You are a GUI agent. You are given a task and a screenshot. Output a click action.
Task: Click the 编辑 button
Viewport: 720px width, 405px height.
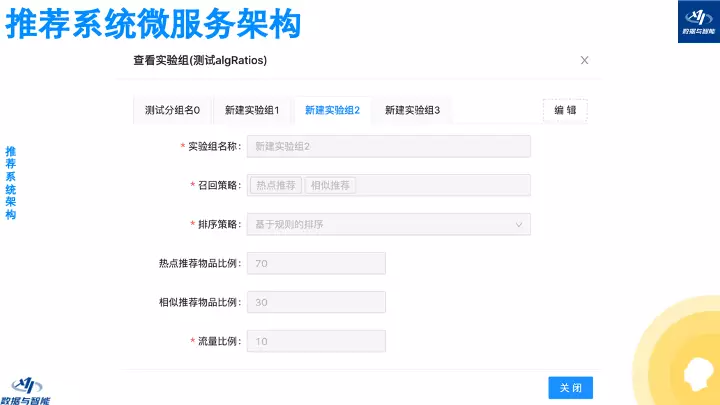click(565, 110)
